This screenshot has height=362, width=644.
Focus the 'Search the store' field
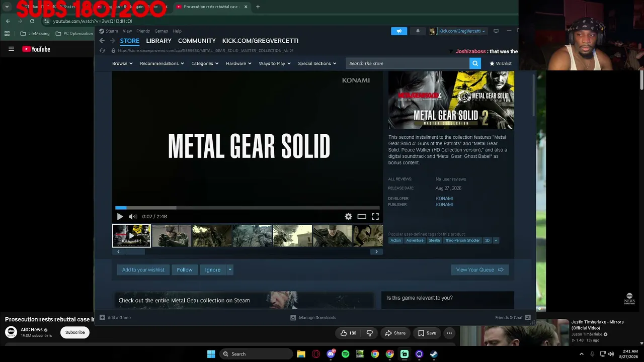point(408,63)
